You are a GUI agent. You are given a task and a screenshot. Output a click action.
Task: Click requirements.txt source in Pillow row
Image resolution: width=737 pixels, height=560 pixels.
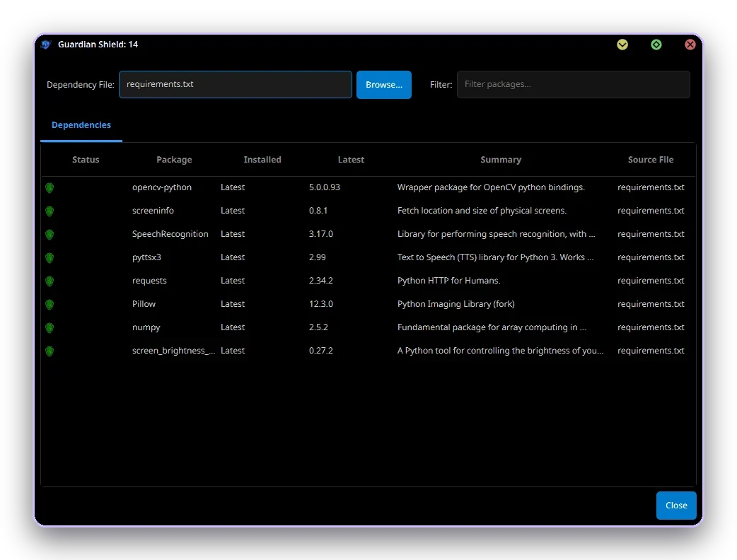(651, 304)
